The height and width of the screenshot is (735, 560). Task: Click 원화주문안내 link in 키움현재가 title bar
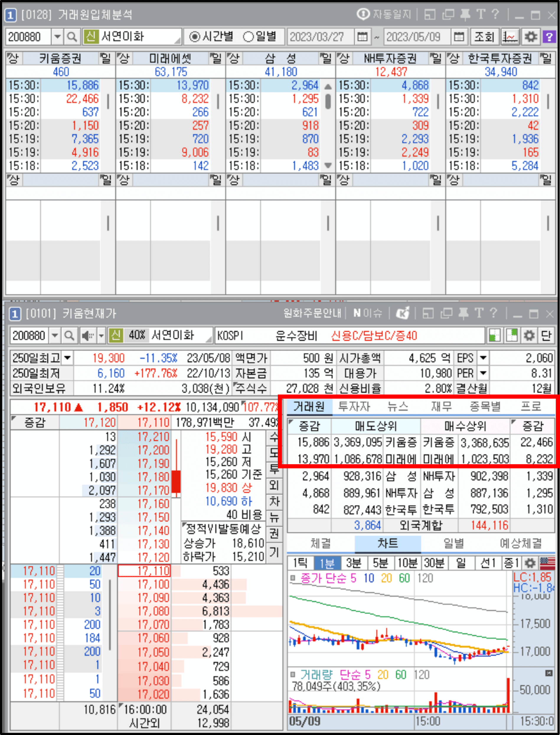click(312, 314)
